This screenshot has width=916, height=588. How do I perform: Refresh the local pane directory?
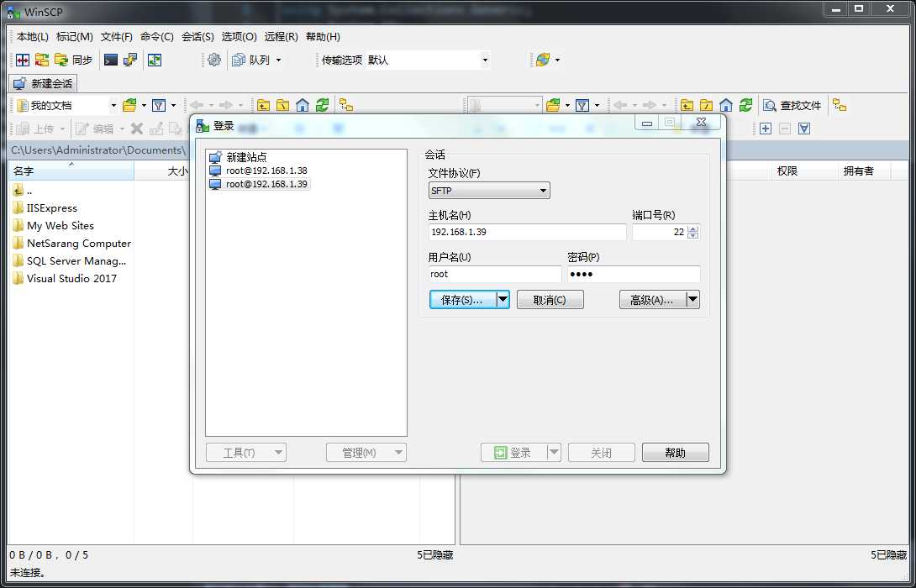tap(322, 105)
